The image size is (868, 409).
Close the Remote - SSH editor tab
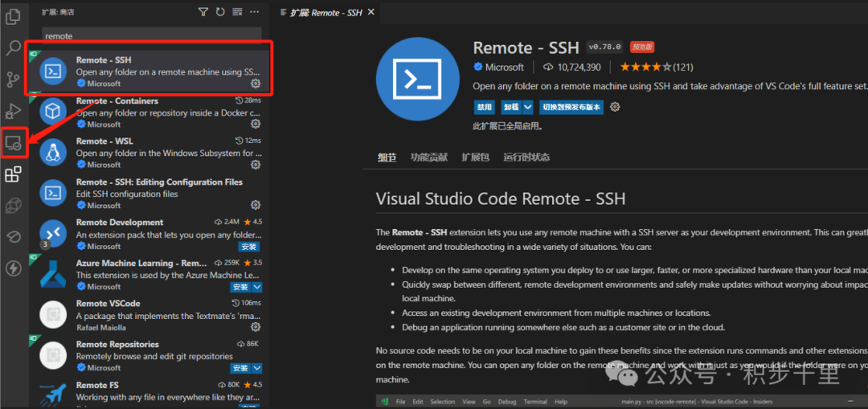click(371, 11)
